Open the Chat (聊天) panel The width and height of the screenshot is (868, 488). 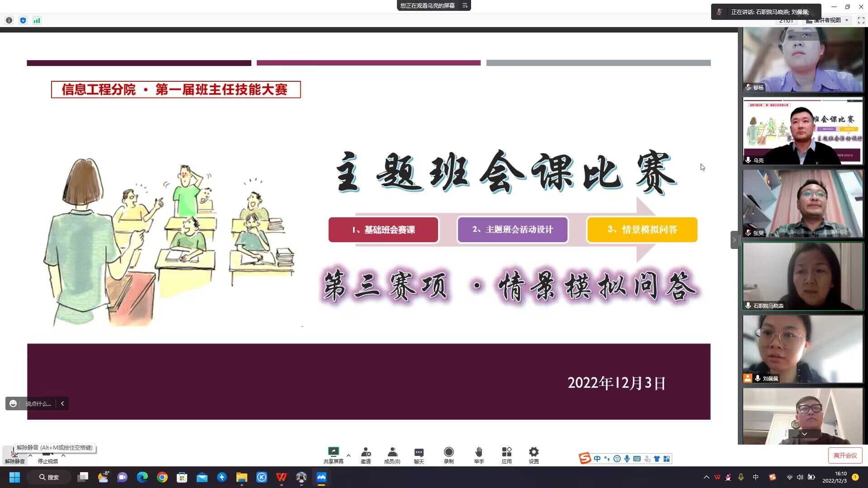[419, 453]
